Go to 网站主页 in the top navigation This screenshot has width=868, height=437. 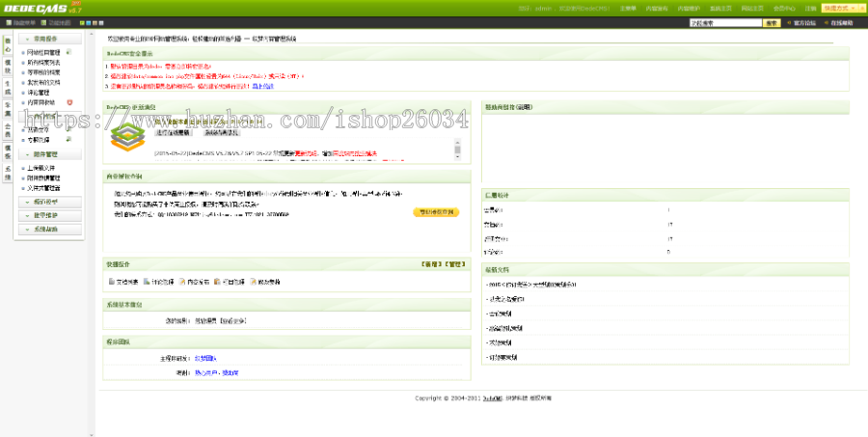(x=752, y=9)
